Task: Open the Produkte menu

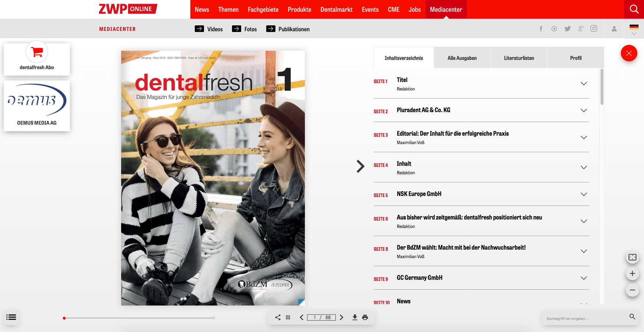Action: 299,10
